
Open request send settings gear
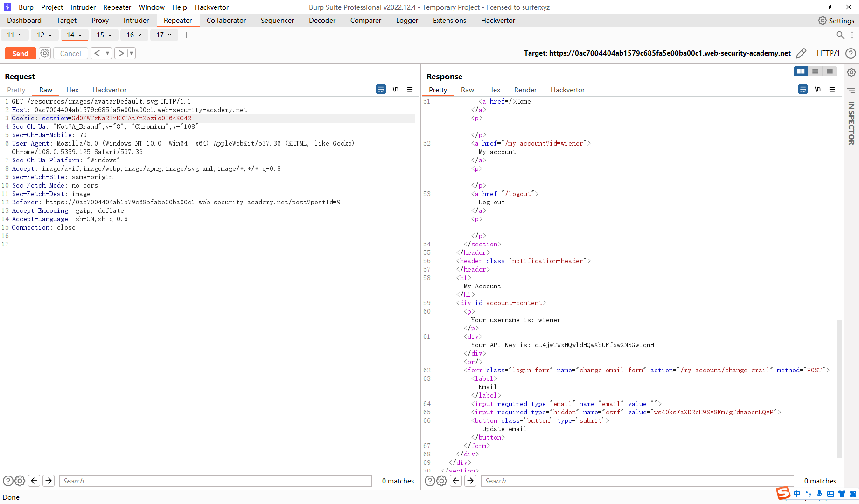pyautogui.click(x=45, y=53)
